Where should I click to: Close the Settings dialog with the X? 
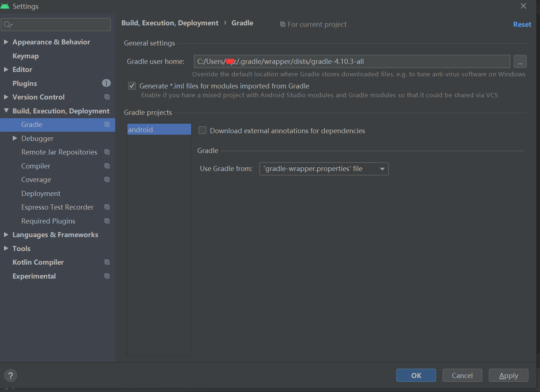[x=523, y=6]
